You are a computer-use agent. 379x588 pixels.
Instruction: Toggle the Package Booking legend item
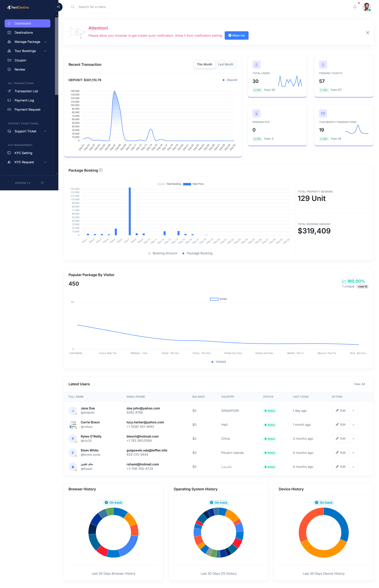click(x=197, y=253)
